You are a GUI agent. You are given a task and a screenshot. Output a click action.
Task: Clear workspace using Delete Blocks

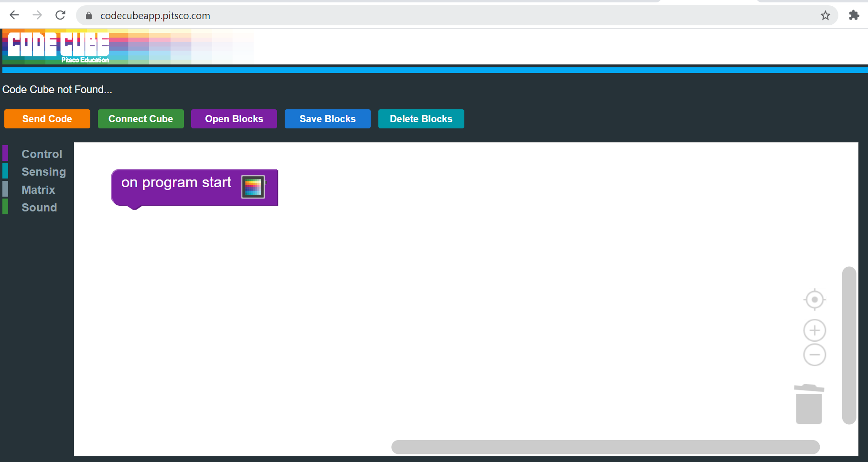pyautogui.click(x=421, y=119)
